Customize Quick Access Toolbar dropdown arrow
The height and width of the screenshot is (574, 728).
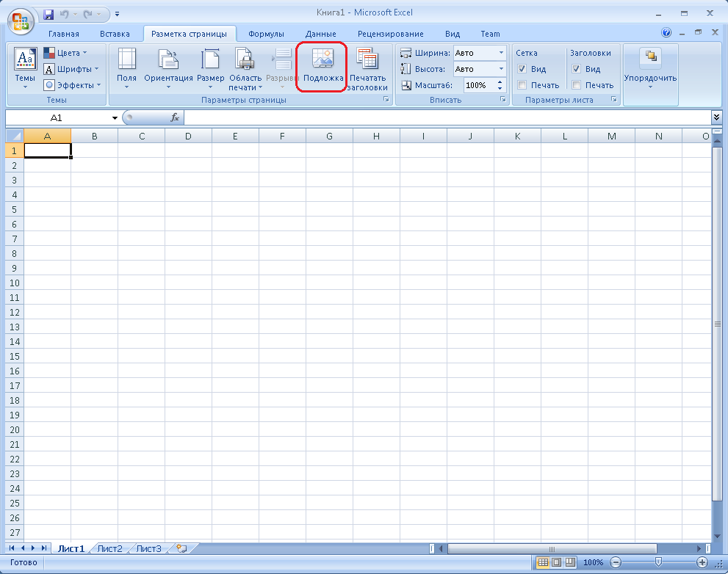(117, 15)
